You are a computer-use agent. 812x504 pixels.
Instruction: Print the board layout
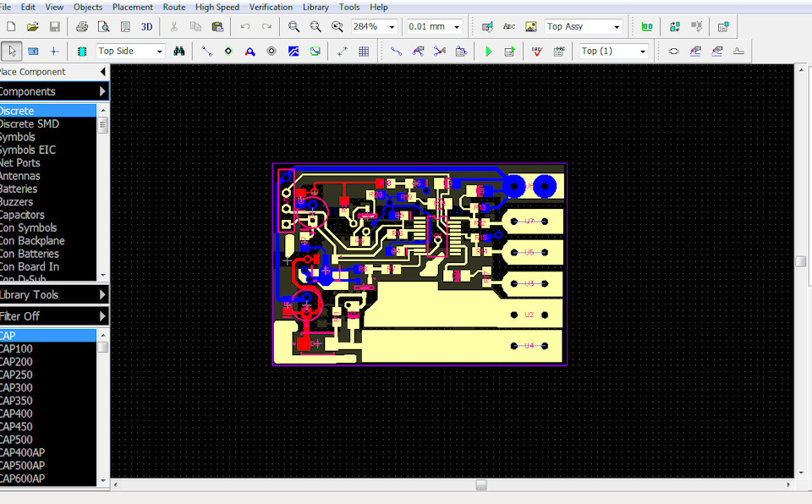pos(82,26)
